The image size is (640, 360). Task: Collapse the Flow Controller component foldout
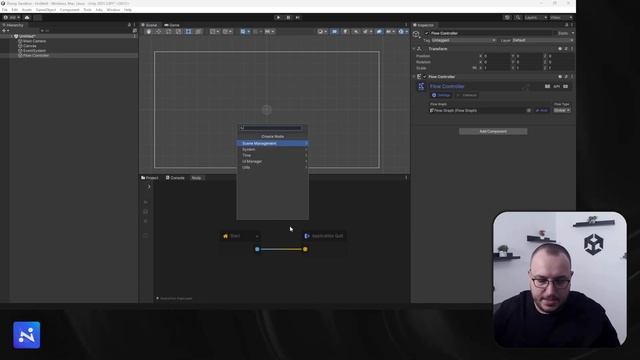point(414,77)
